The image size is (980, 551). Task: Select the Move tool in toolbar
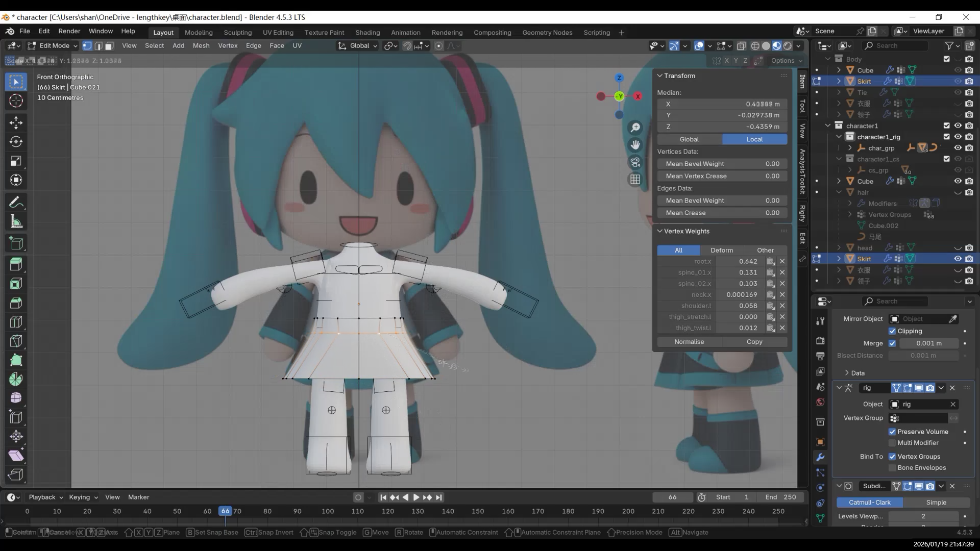click(16, 122)
